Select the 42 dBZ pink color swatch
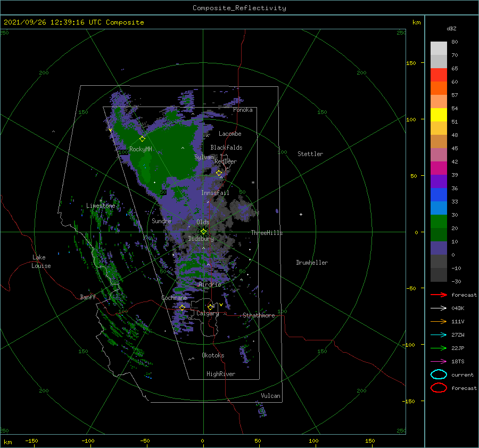Viewport: 479px width, 448px height. [x=439, y=154]
